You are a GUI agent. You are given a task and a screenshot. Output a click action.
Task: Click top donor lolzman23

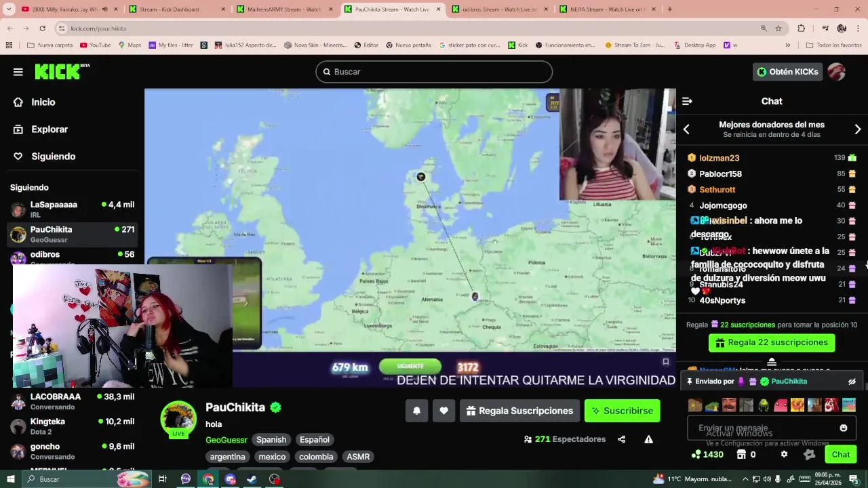[719, 158]
